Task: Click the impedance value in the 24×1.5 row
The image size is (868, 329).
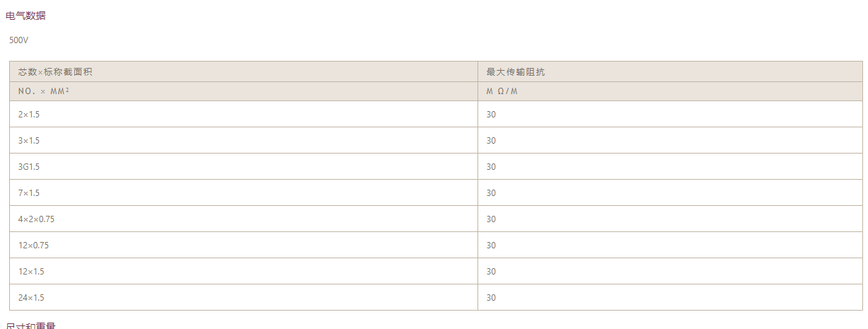Action: click(491, 298)
